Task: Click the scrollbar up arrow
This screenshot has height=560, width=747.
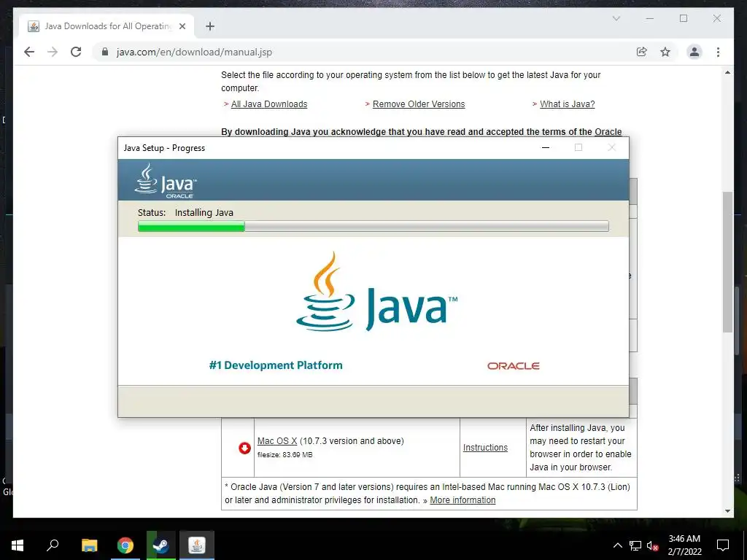Action: click(x=727, y=72)
